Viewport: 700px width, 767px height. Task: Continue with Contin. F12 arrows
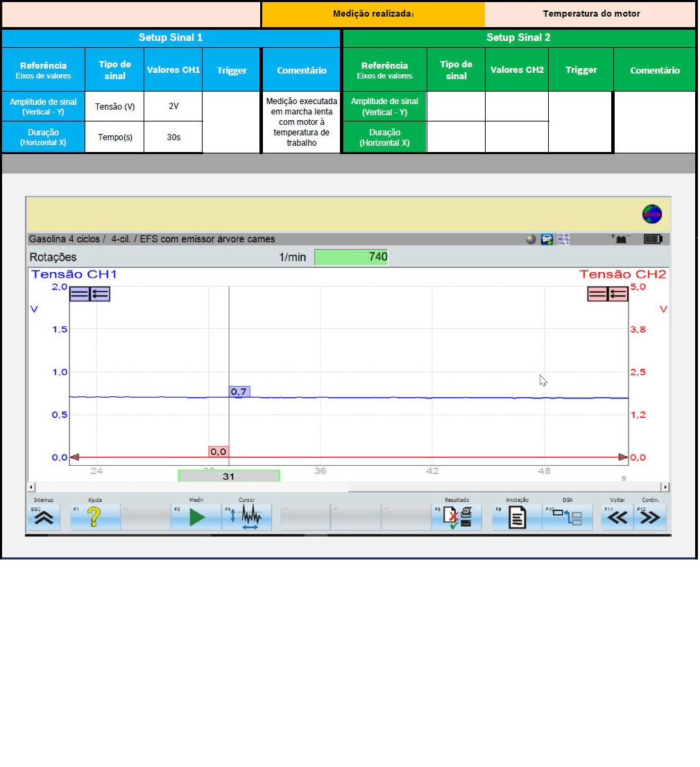(x=650, y=518)
